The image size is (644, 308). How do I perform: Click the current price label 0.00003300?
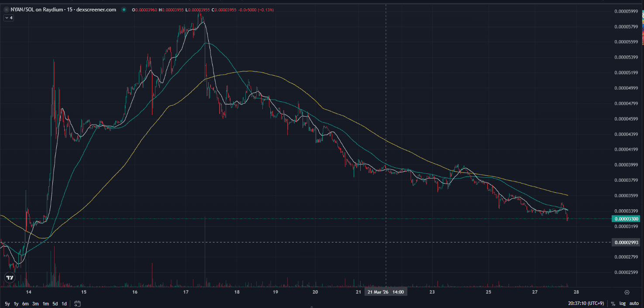point(627,219)
